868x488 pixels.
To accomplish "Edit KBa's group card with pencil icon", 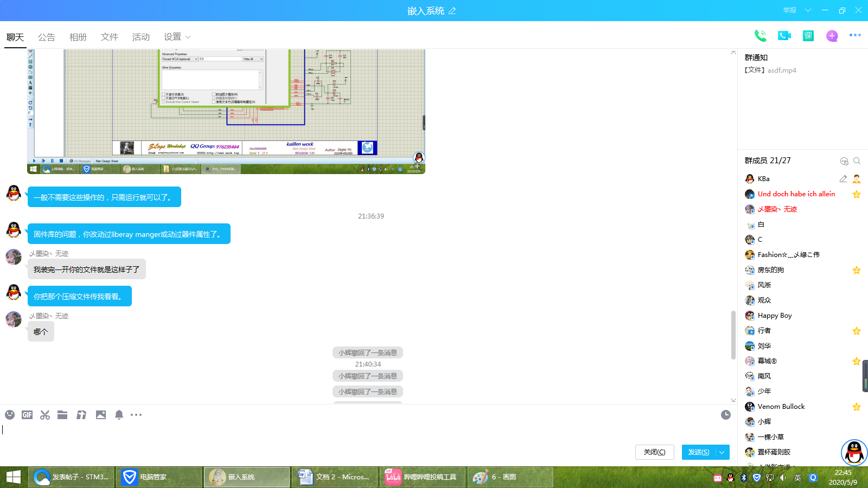I will point(843,179).
